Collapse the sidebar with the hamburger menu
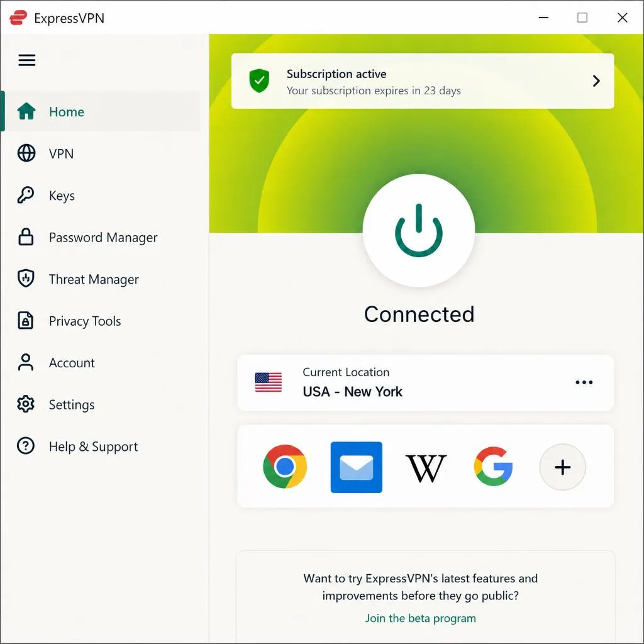 pyautogui.click(x=26, y=60)
